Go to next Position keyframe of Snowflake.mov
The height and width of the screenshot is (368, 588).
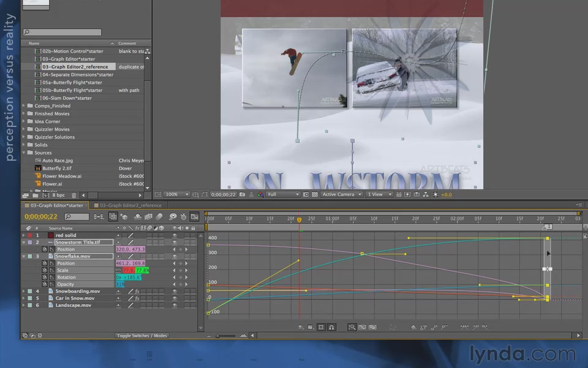[x=186, y=264]
